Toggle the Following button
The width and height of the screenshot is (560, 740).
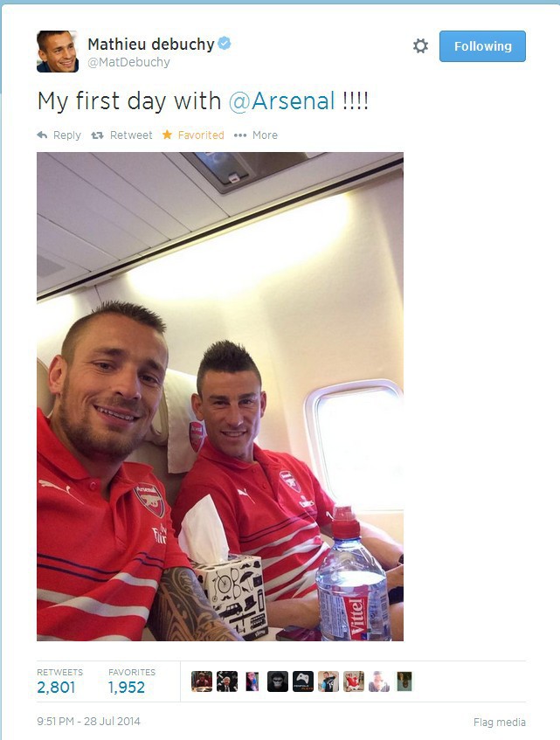[x=482, y=46]
